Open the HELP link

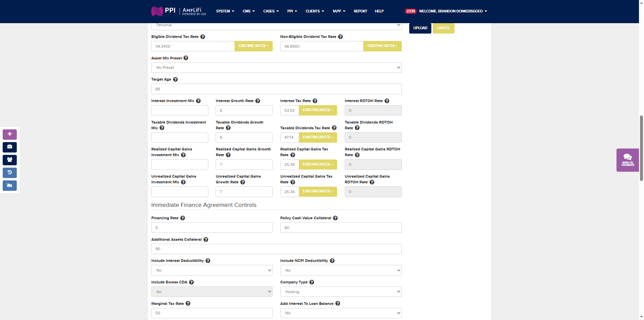[x=379, y=11]
